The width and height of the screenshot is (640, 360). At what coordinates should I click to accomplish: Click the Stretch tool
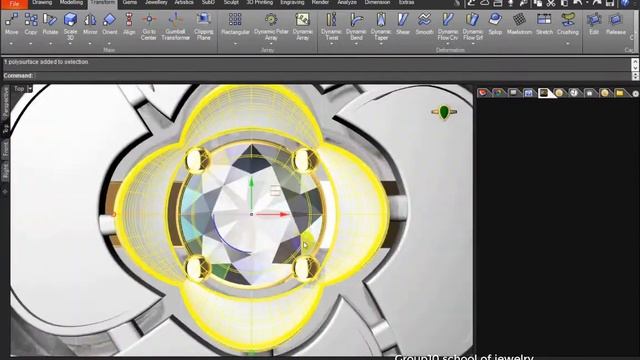(x=544, y=24)
